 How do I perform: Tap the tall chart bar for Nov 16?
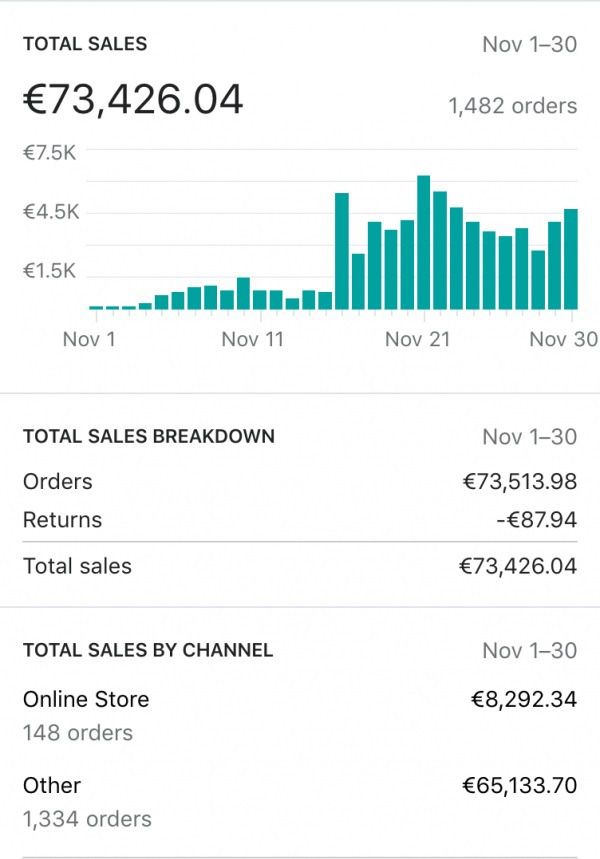point(341,251)
